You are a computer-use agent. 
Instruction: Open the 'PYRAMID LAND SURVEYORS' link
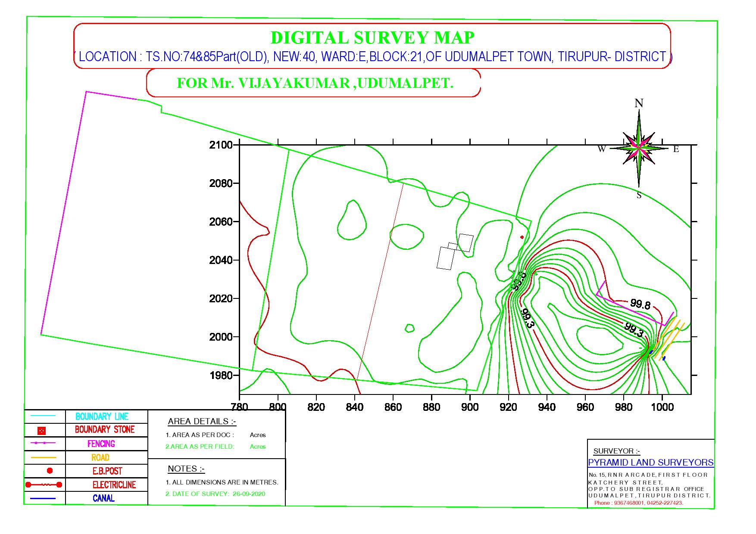pos(651,463)
